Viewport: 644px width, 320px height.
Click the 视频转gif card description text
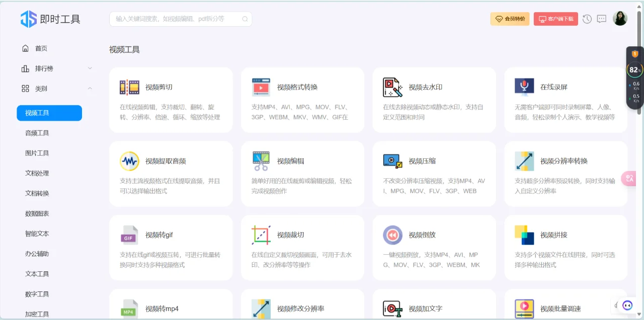point(170,260)
